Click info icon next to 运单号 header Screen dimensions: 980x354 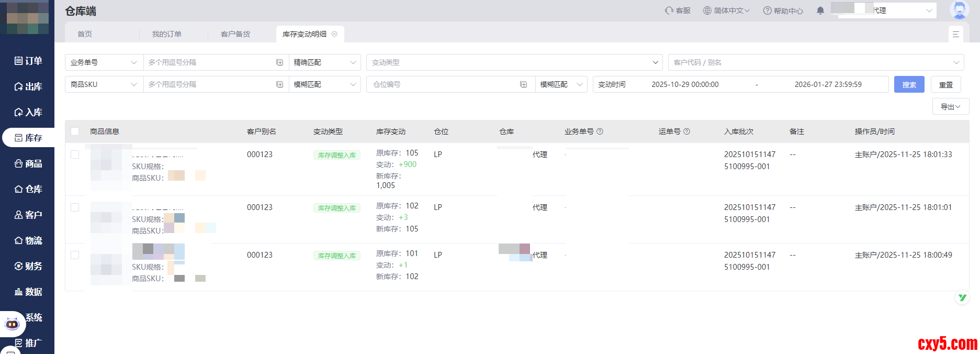686,131
